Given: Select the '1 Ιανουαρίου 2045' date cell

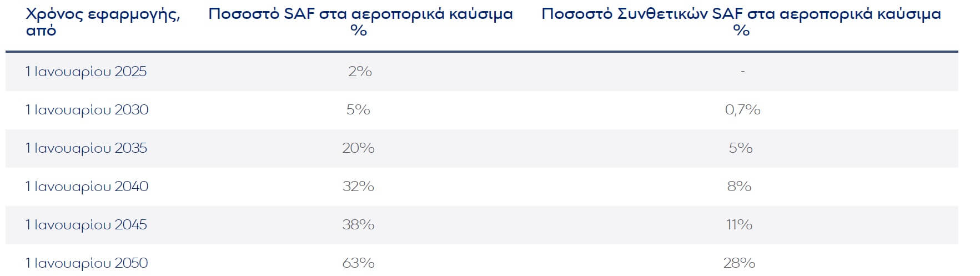Looking at the screenshot, I should [x=86, y=225].
